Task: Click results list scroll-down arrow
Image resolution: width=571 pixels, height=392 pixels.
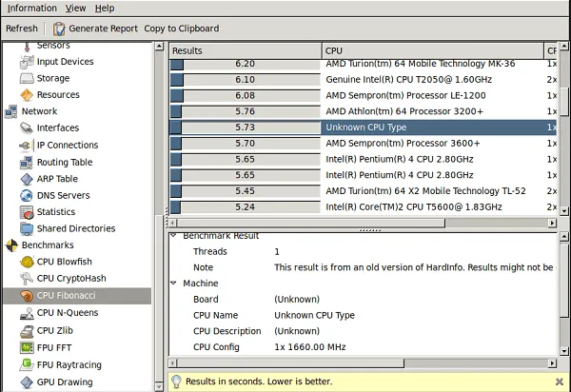Action: click(x=564, y=210)
